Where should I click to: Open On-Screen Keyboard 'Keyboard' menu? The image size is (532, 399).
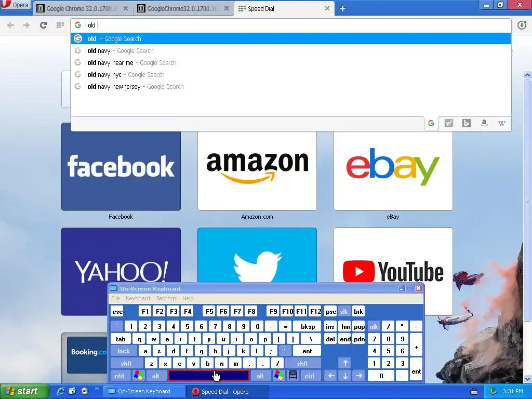pyautogui.click(x=137, y=298)
